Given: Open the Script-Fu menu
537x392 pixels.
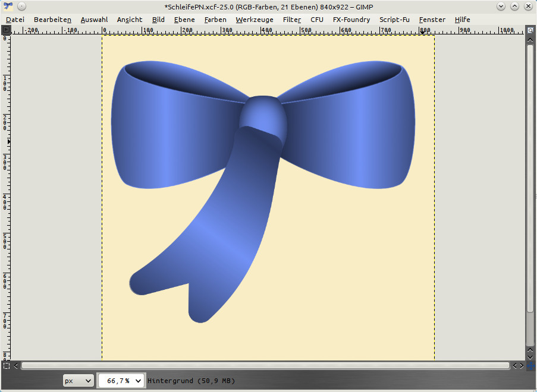Looking at the screenshot, I should point(394,20).
